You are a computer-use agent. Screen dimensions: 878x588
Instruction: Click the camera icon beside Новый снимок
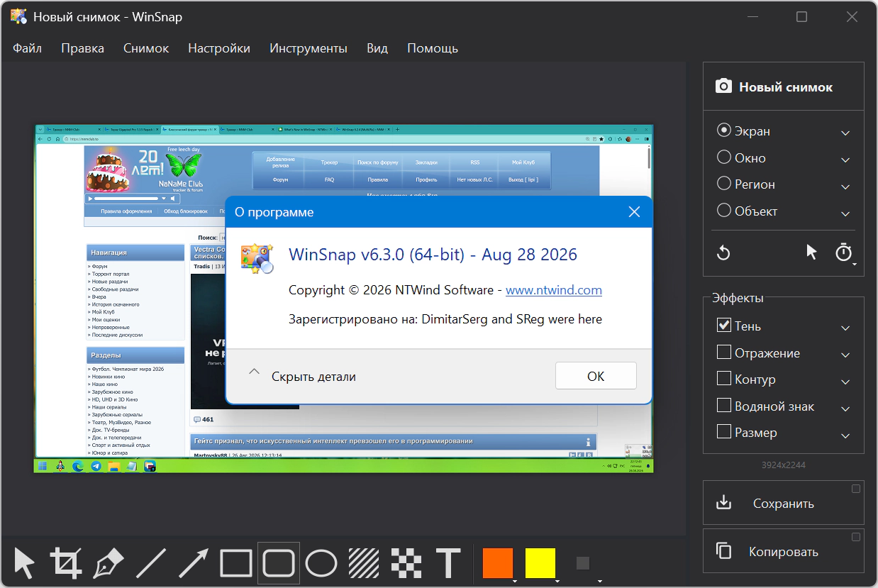(x=723, y=87)
